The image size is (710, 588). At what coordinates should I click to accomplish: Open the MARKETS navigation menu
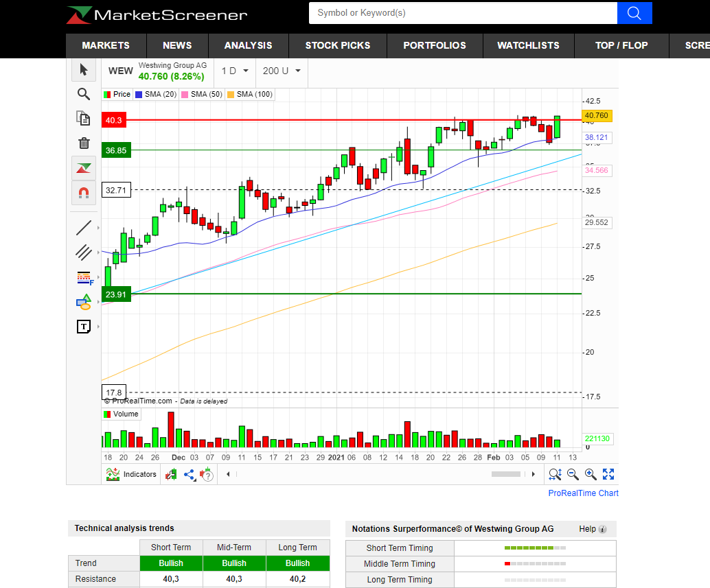pos(106,45)
